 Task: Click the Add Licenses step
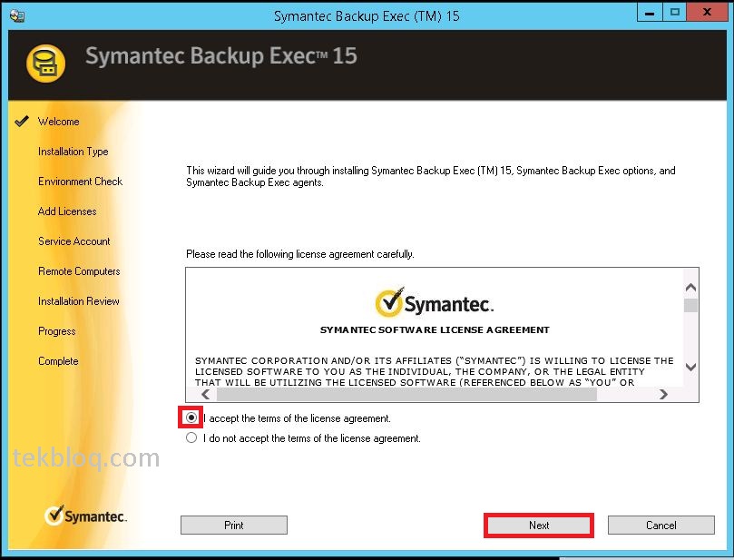(67, 211)
